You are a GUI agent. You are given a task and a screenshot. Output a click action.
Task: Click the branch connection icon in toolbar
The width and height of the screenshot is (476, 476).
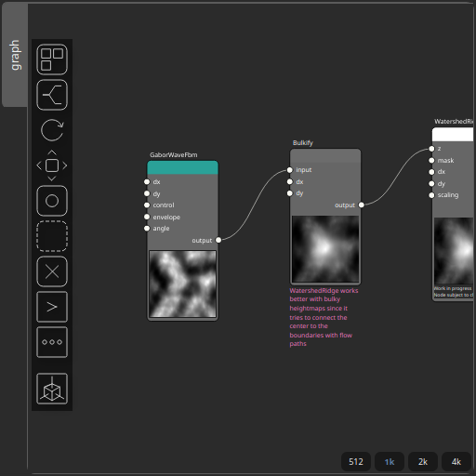point(52,95)
